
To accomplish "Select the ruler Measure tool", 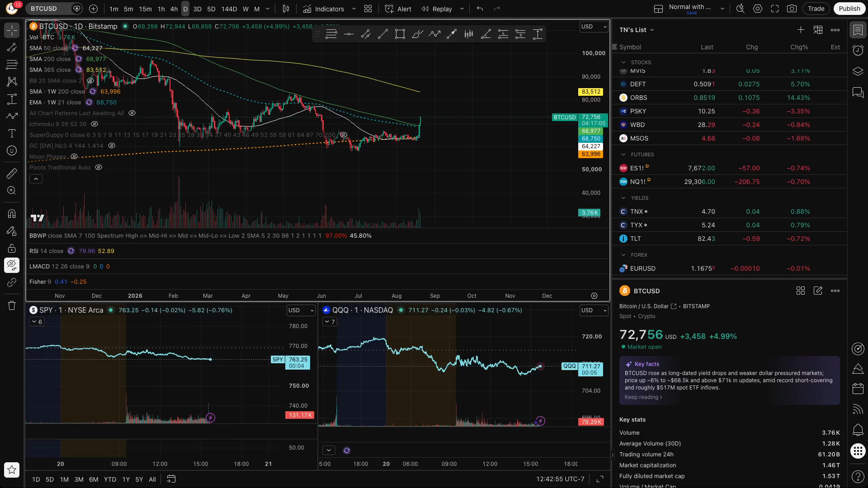I will (x=12, y=173).
